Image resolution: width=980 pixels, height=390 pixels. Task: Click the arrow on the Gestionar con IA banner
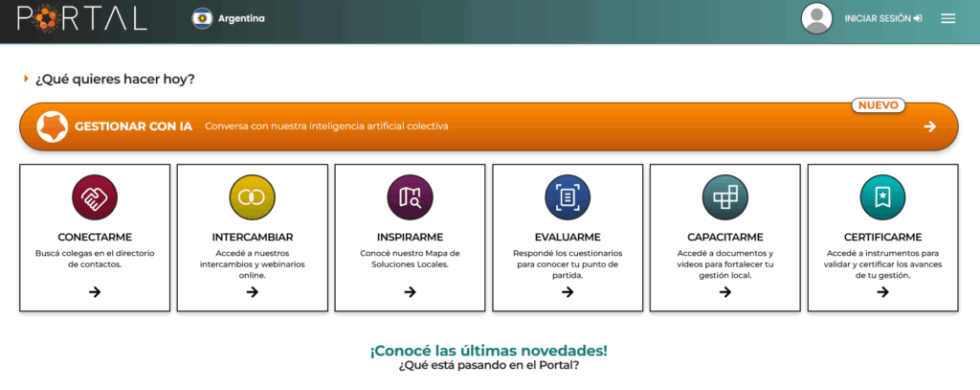point(929,126)
